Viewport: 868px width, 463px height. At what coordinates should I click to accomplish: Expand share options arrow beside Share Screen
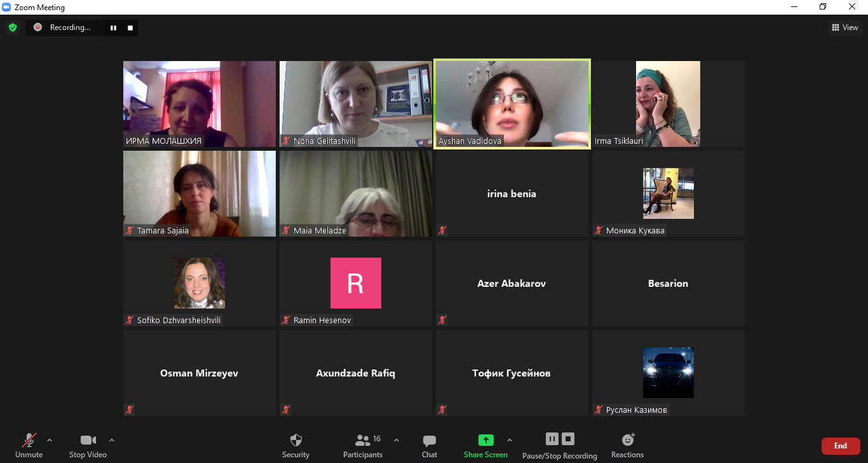pos(509,440)
